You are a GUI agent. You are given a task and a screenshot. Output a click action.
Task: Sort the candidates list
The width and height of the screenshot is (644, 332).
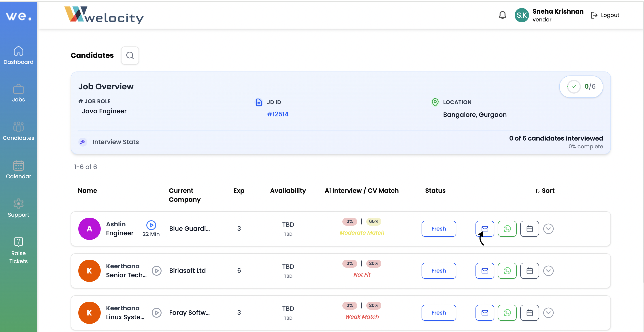(x=545, y=190)
